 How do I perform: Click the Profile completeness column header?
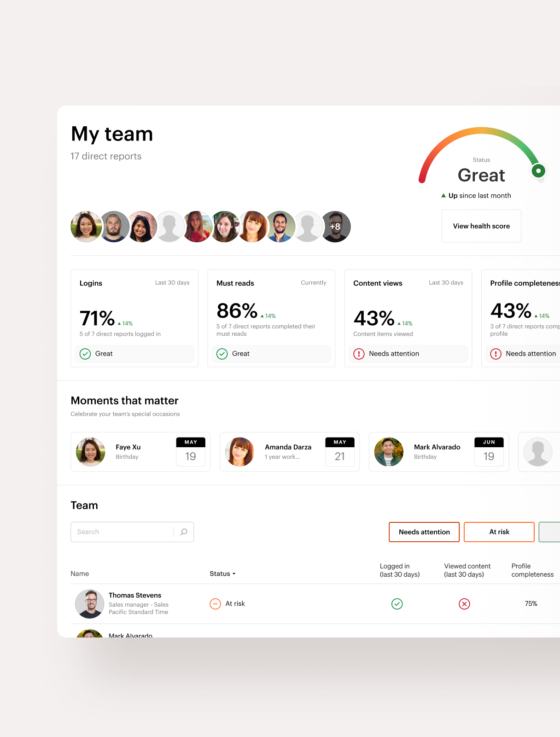tap(532, 570)
